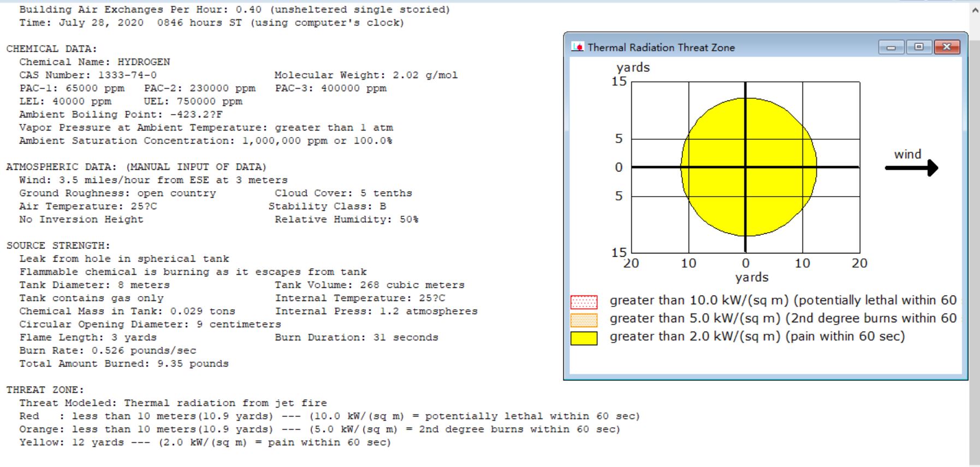Viewport: 980px width, 467px height.
Task: Click the scroll-up arrow of text summary
Action: coord(975,9)
